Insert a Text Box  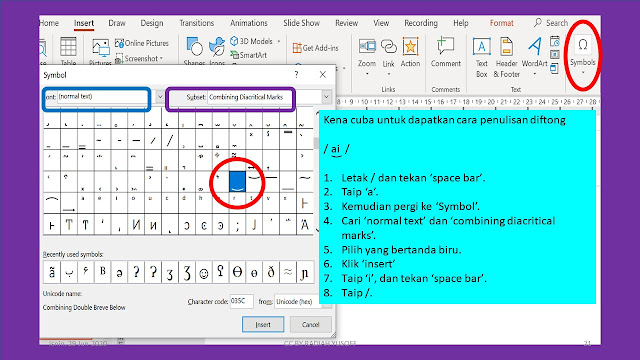[x=482, y=57]
